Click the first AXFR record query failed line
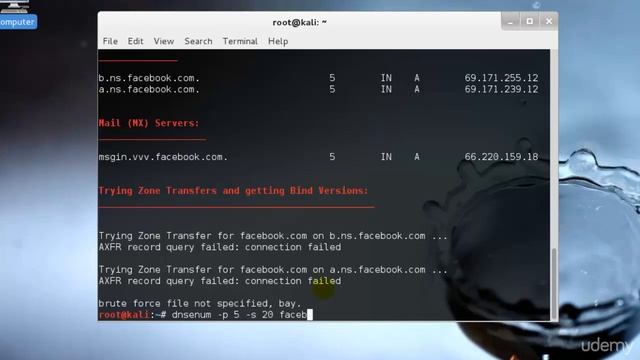Viewport: 640px width, 360px height. pyautogui.click(x=220, y=247)
